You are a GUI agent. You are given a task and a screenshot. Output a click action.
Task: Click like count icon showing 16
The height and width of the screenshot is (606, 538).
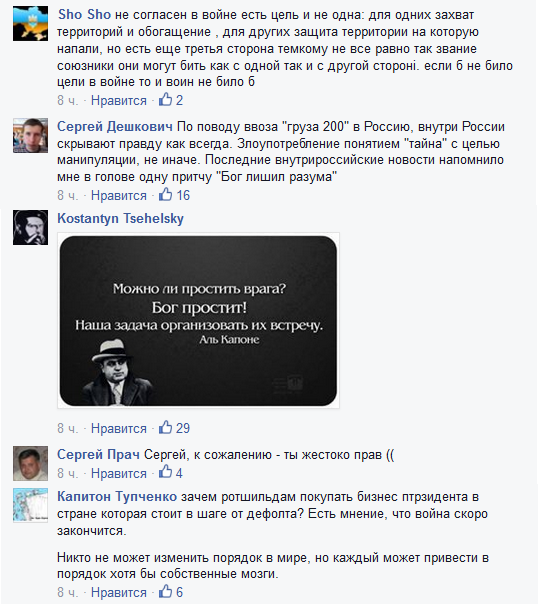(165, 194)
